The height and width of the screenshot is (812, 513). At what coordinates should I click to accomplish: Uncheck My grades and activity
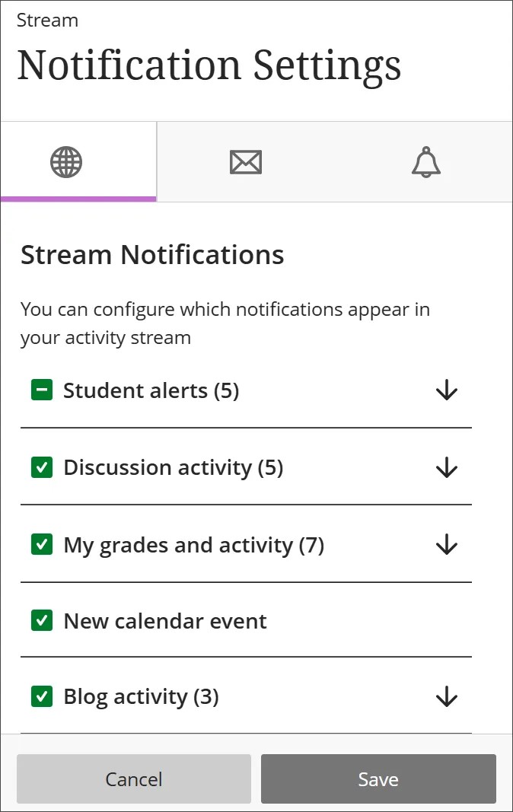tap(42, 544)
